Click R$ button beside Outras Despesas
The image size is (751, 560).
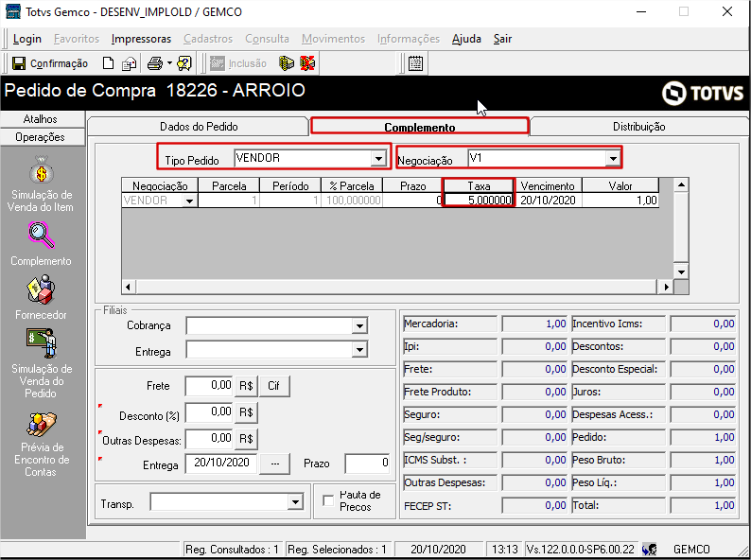(246, 438)
